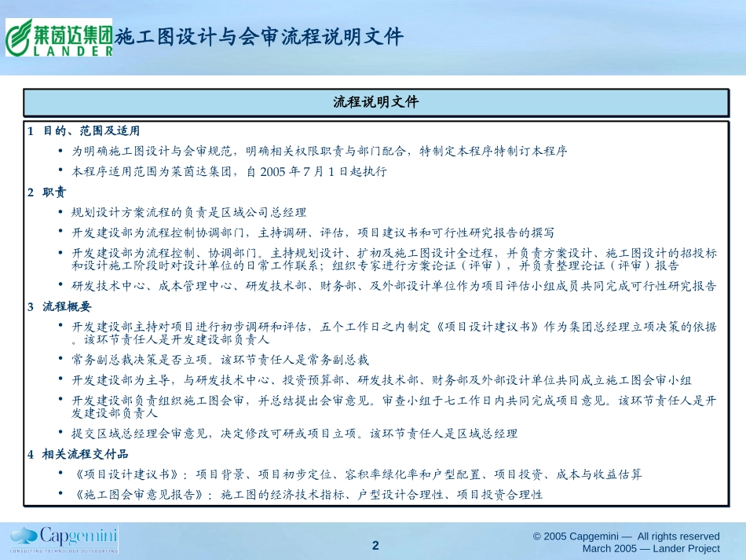Click the Lander group logo
This screenshot has width=746, height=560.
tap(59, 38)
